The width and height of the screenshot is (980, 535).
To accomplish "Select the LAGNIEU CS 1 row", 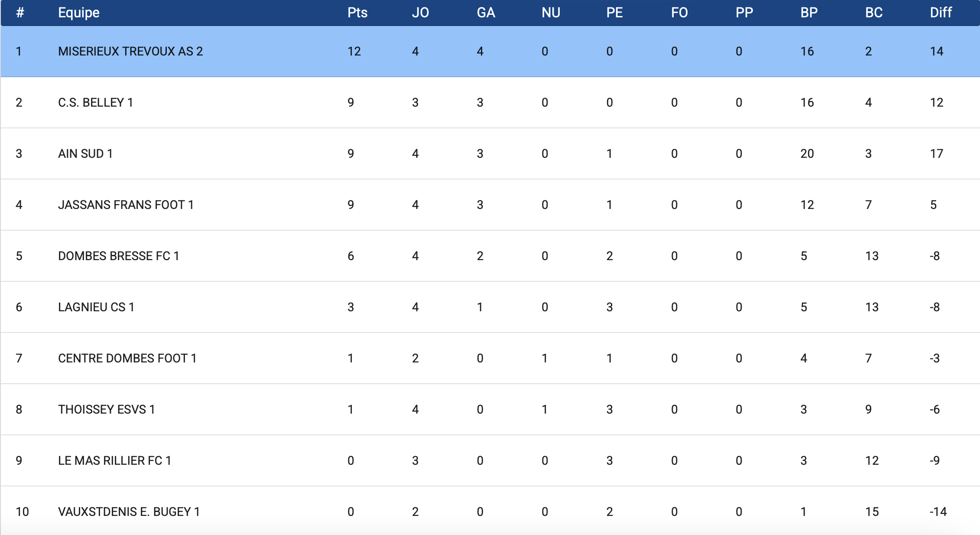I will 96,307.
